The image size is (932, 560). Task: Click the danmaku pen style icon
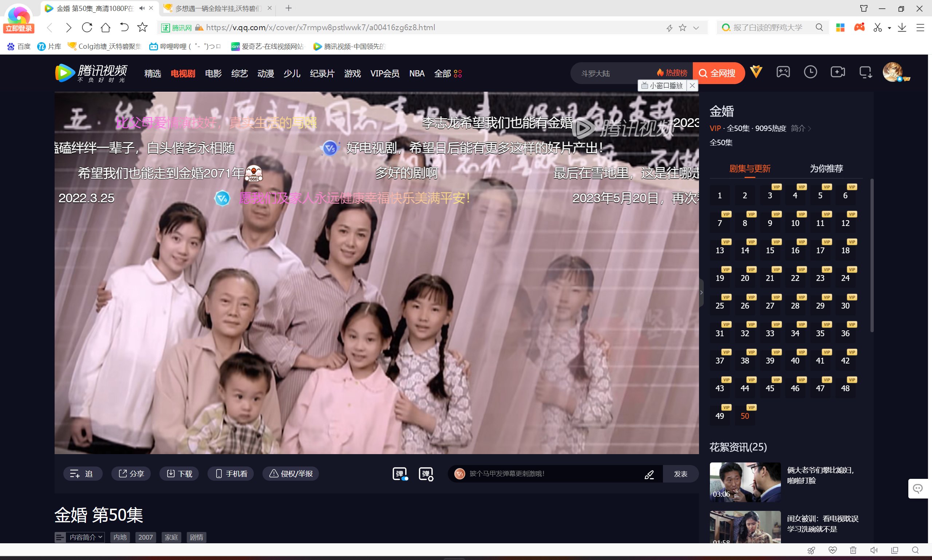click(649, 474)
